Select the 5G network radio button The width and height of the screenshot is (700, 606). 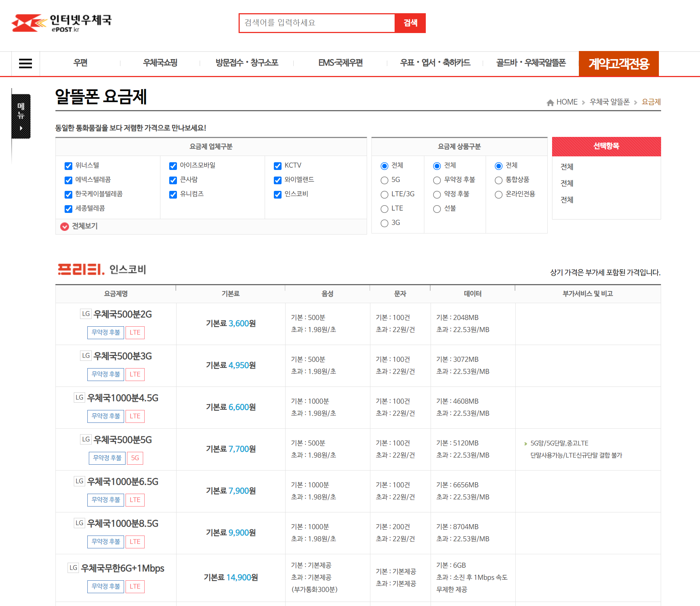pos(384,180)
